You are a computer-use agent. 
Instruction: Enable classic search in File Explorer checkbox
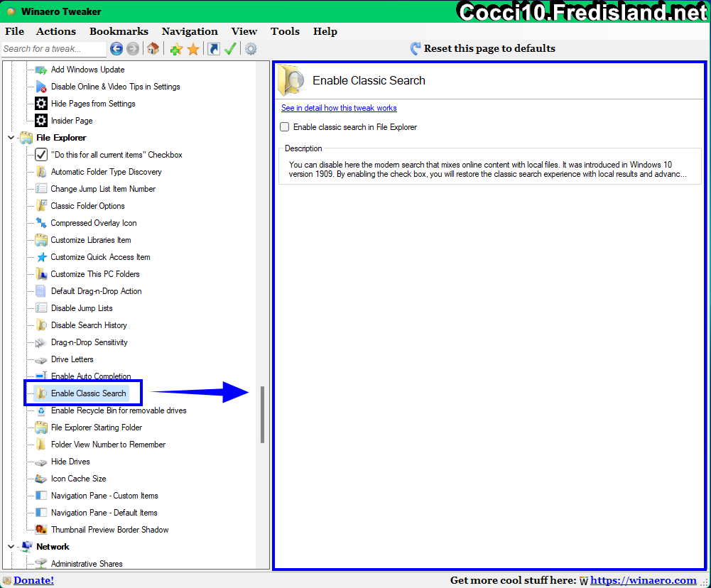pyautogui.click(x=285, y=127)
